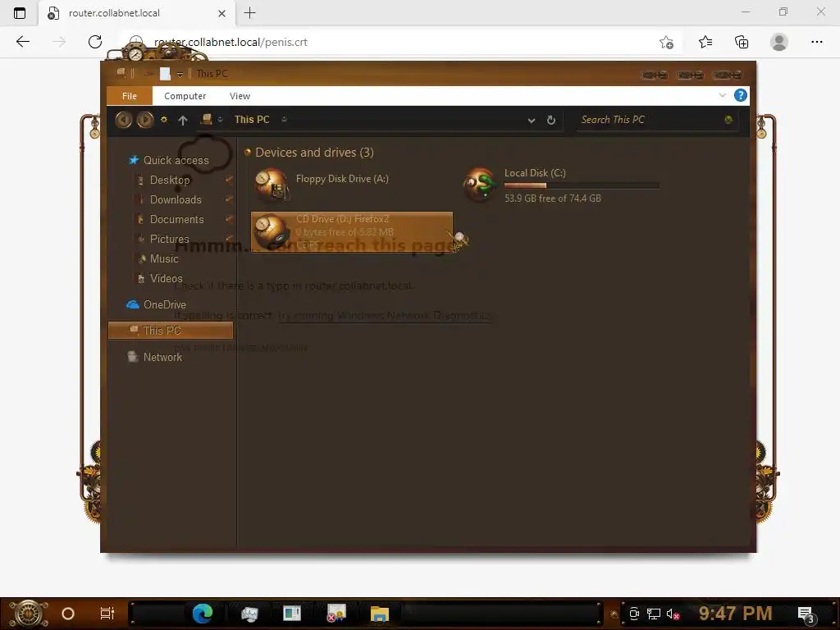Click the muted volume tray icon
Screen dimensions: 840x630
coord(673,614)
